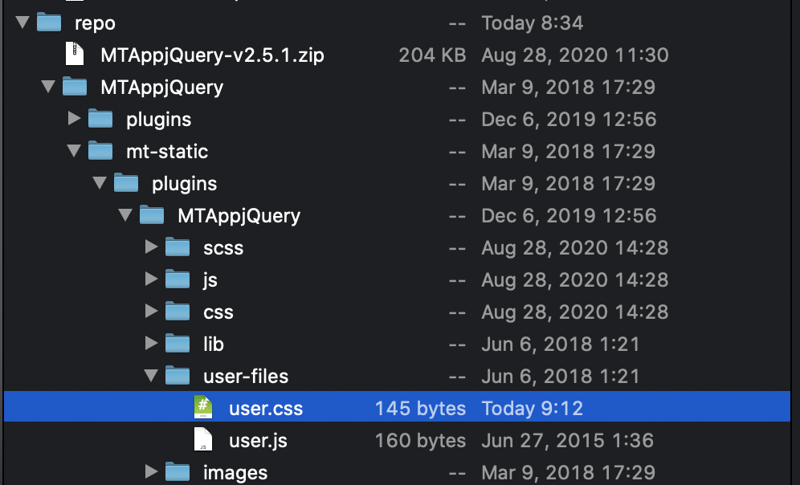Click the repo folder icon
This screenshot has width=800, height=485.
[49, 22]
